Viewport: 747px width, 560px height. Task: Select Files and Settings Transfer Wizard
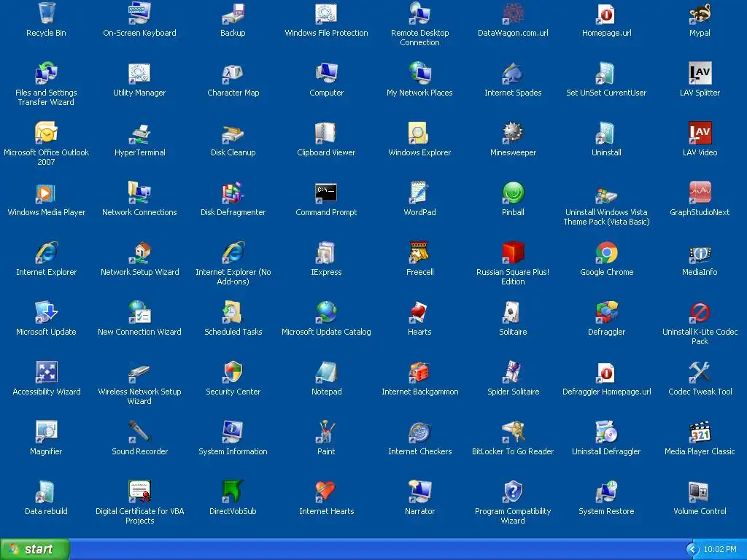(46, 73)
